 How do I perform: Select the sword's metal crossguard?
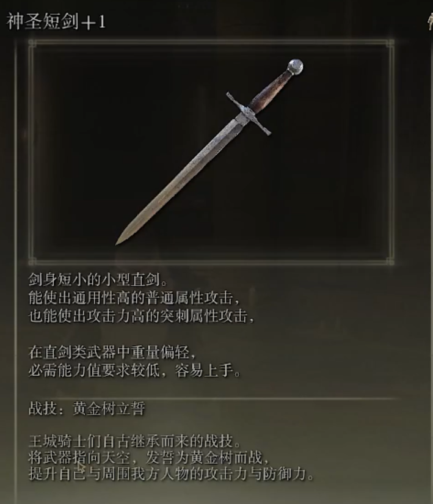tap(249, 114)
